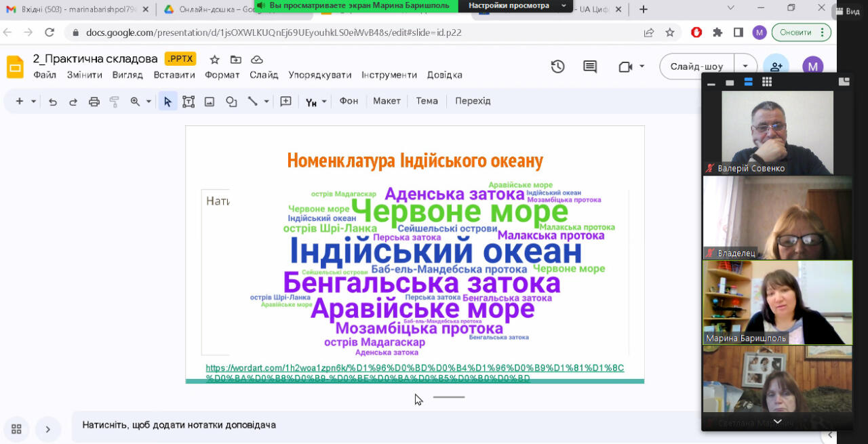Viewport: 868px width, 444px height.
Task: Expand the new slide layout dropdown arrow
Action: click(x=33, y=102)
